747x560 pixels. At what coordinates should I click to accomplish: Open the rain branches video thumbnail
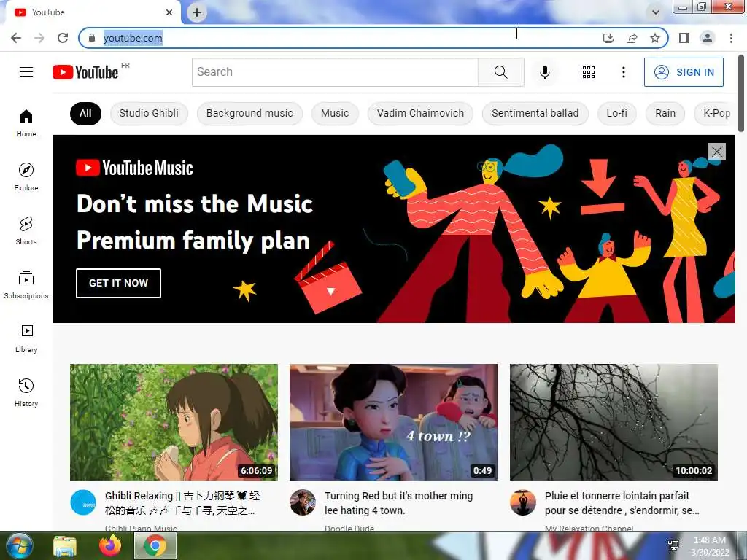pos(614,422)
